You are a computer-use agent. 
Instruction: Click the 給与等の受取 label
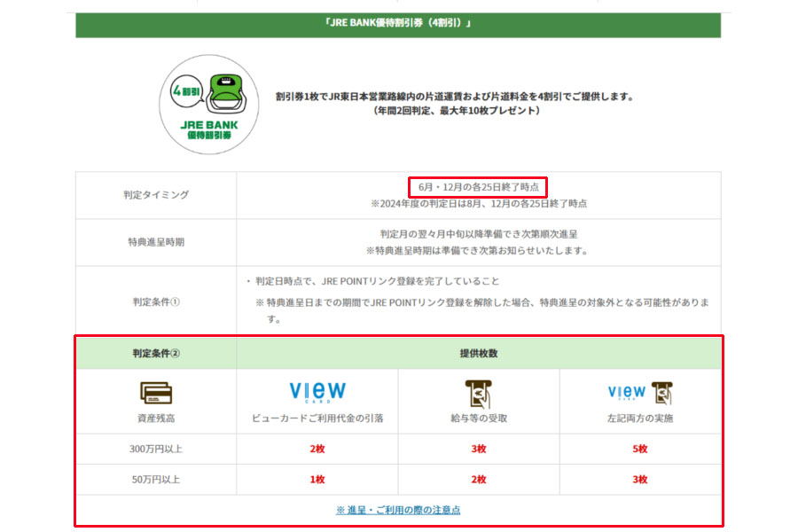tap(479, 418)
